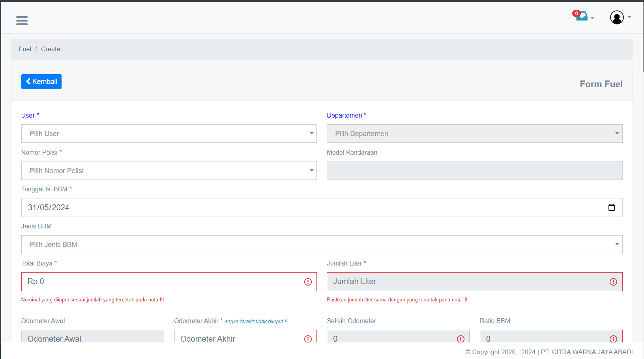Viewport: 644px width, 359px height.
Task: Open the Pilih Jenis BBM dropdown
Action: (322, 245)
